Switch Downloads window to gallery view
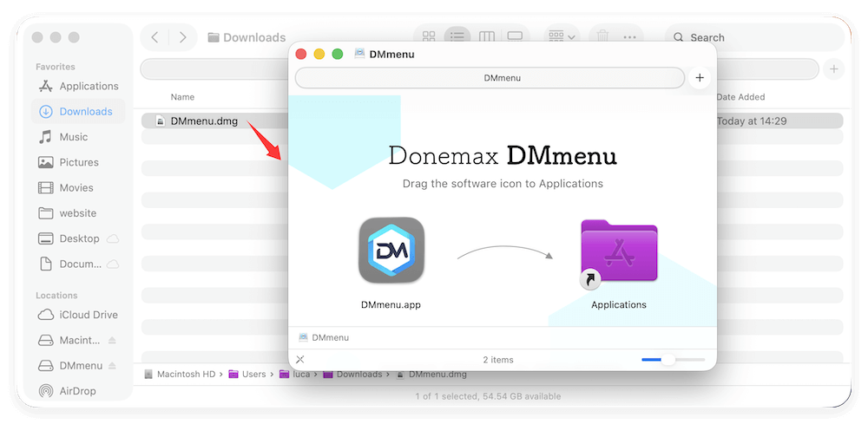 516,37
